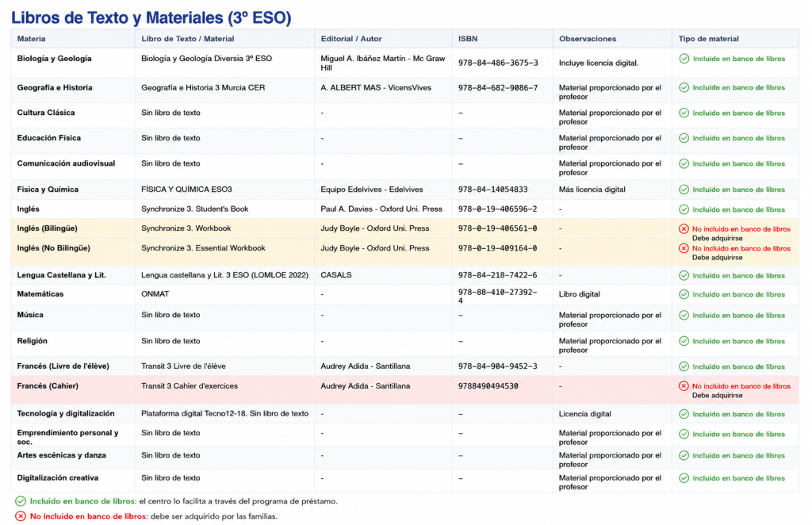
Task: Click the red X icon in the legend below table
Action: click(21, 516)
